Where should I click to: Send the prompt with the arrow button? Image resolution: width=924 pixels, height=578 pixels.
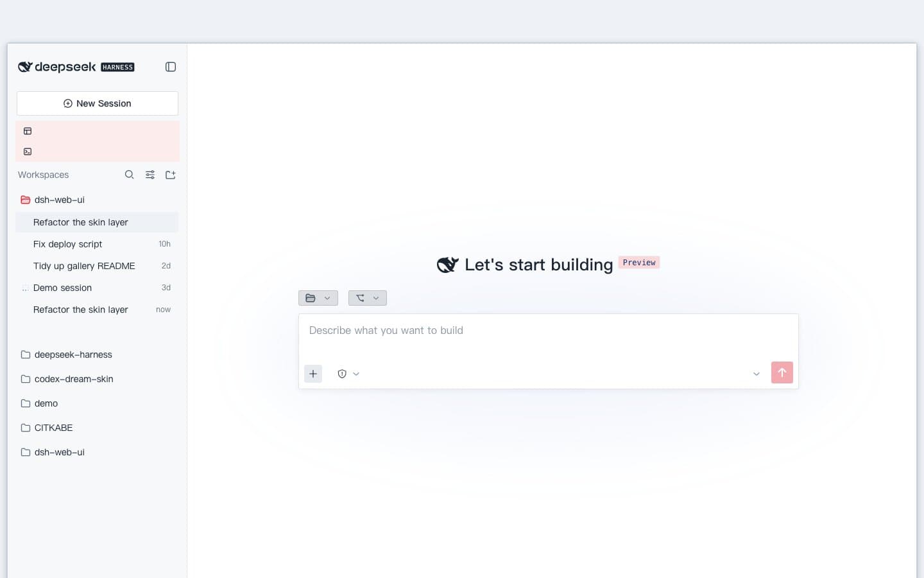782,372
